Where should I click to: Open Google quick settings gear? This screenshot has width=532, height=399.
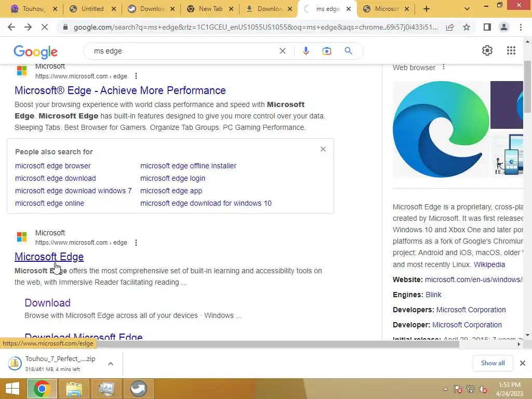(487, 50)
